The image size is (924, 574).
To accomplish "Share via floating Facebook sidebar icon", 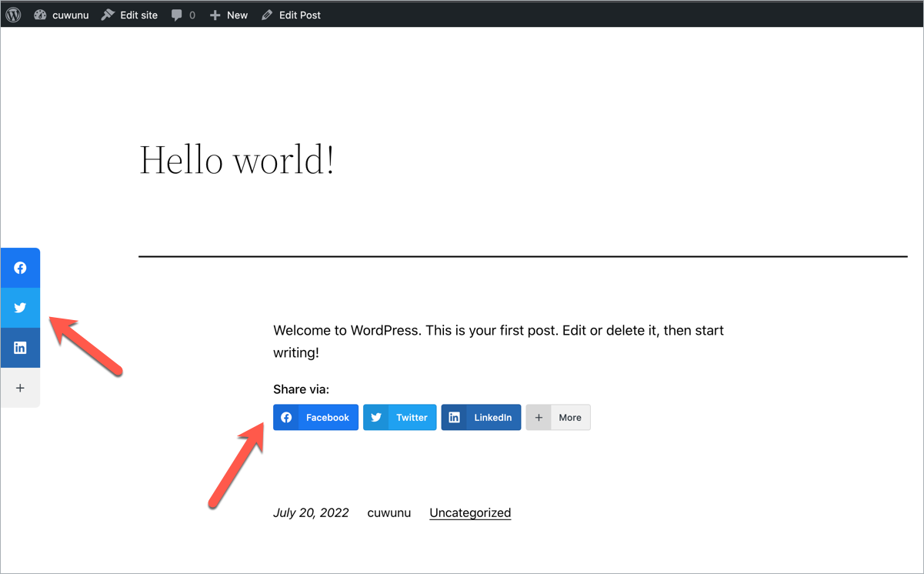I will (x=20, y=268).
